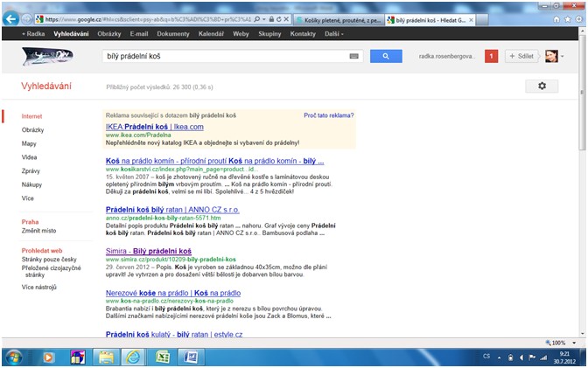Open +Radka in the black bar
Image resolution: width=588 pixels, height=368 pixels.
coord(33,34)
